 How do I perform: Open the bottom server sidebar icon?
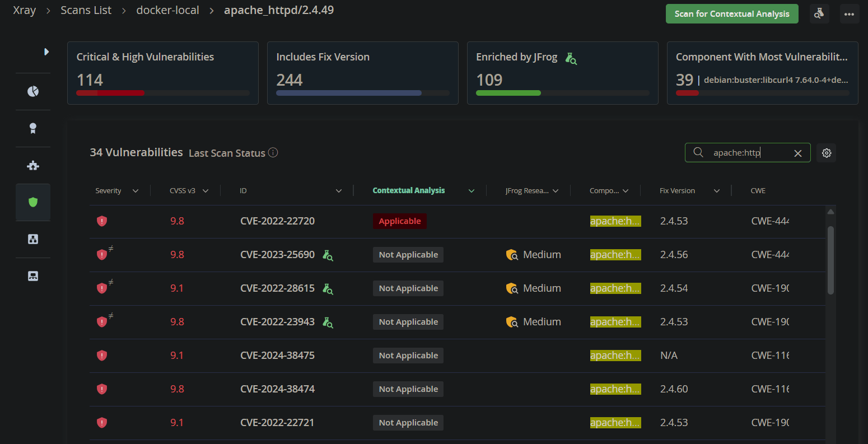pos(33,276)
